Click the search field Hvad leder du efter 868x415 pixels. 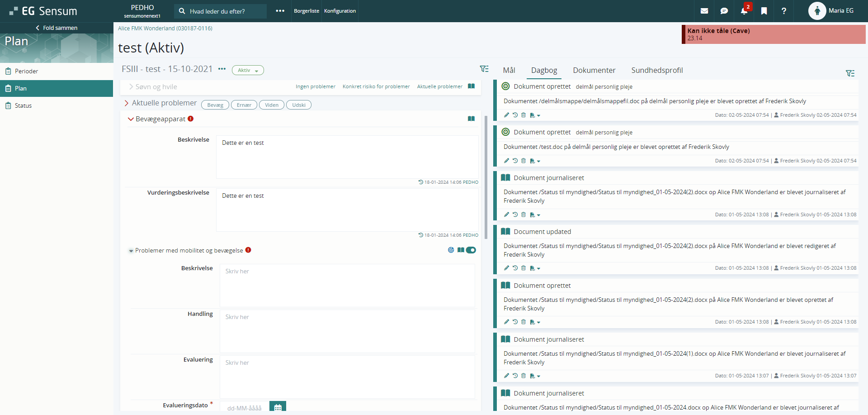pos(221,11)
